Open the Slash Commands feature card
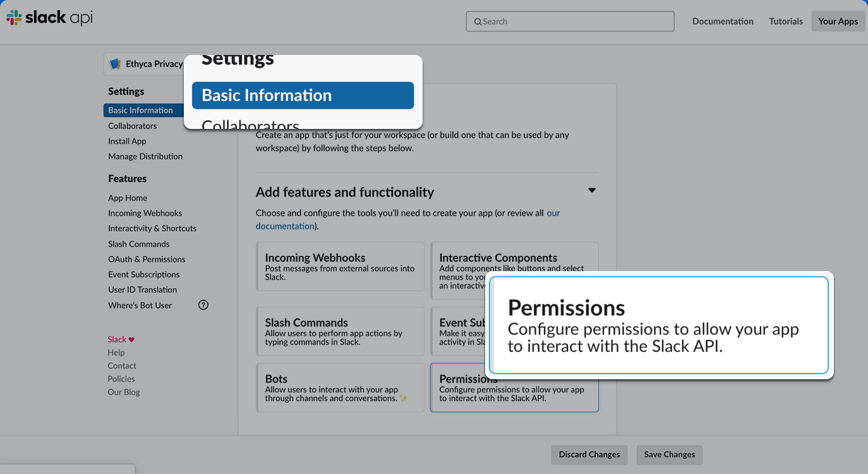 tap(340, 331)
